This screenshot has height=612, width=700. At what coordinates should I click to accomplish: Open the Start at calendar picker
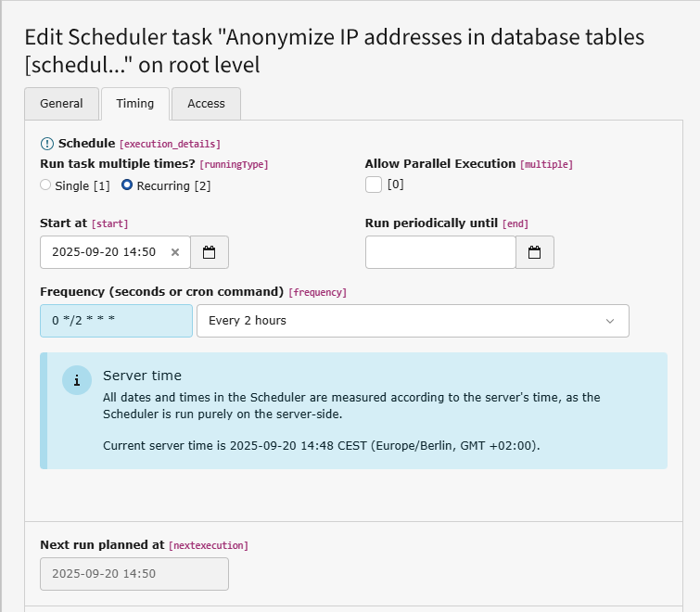point(210,252)
